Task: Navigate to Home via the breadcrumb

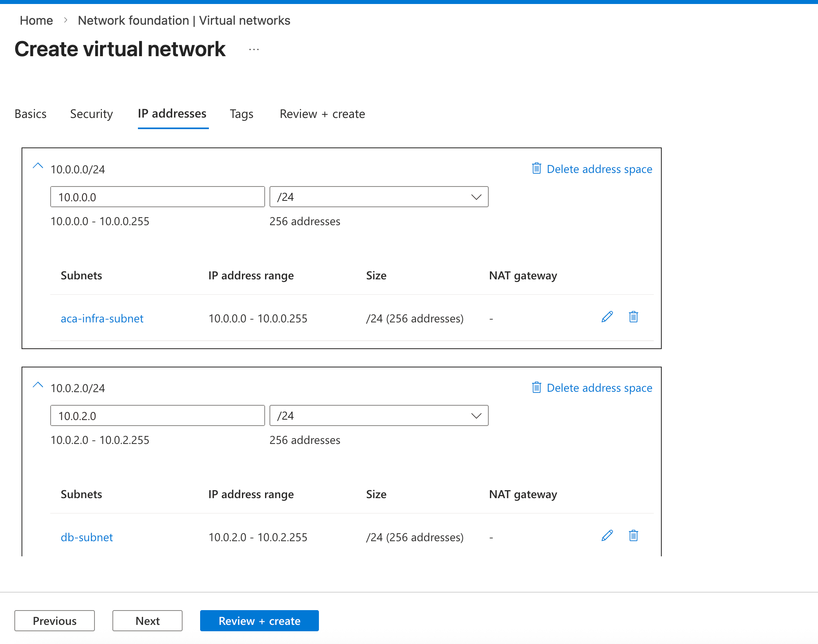Action: pyautogui.click(x=36, y=20)
